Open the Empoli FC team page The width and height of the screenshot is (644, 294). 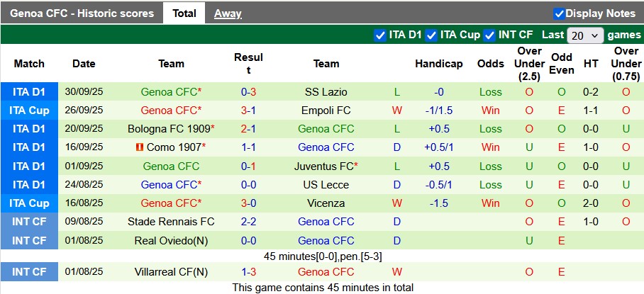[326, 111]
